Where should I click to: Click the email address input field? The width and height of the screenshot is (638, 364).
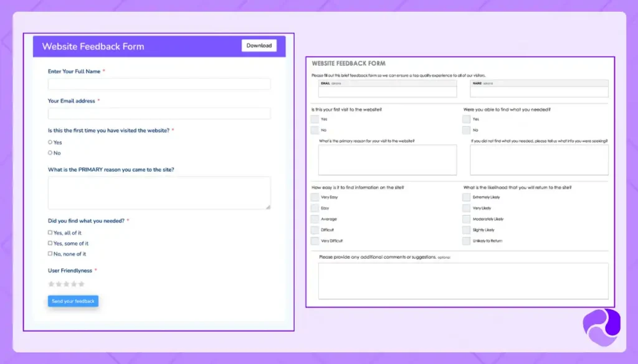[159, 113]
